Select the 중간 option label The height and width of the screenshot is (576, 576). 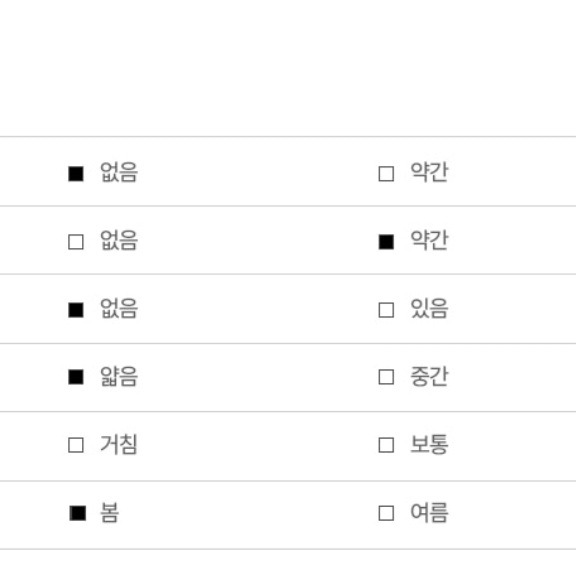(429, 377)
